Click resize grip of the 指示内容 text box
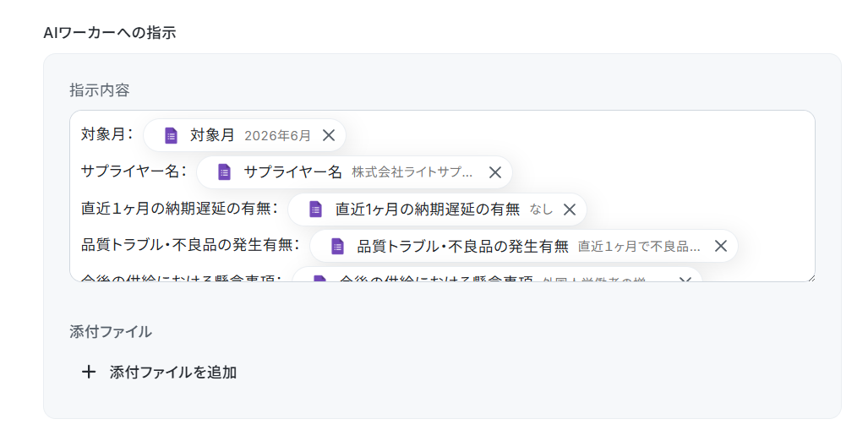The height and width of the screenshot is (441, 868). (811, 277)
